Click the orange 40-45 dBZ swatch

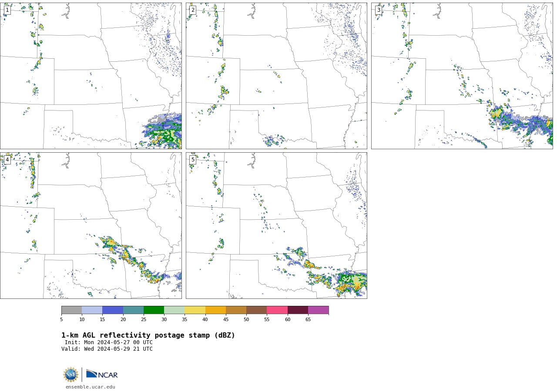215,310
